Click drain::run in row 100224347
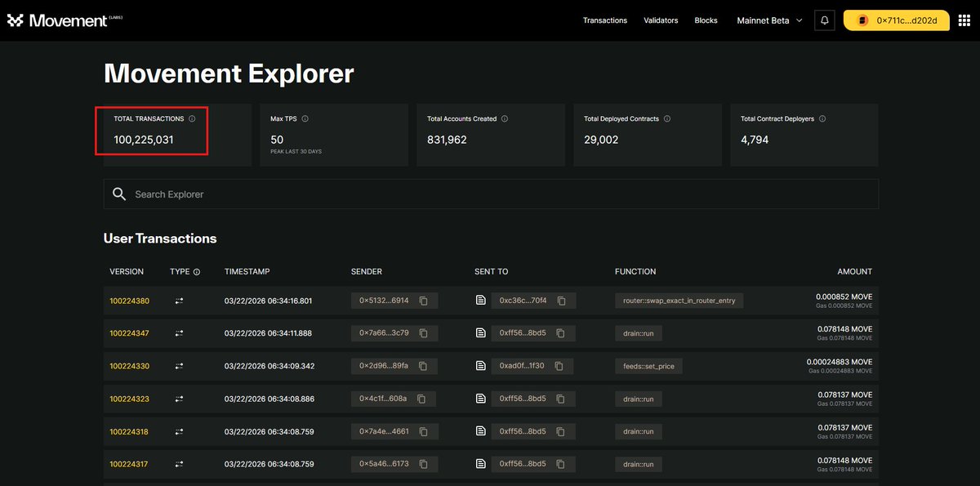 [x=639, y=333]
